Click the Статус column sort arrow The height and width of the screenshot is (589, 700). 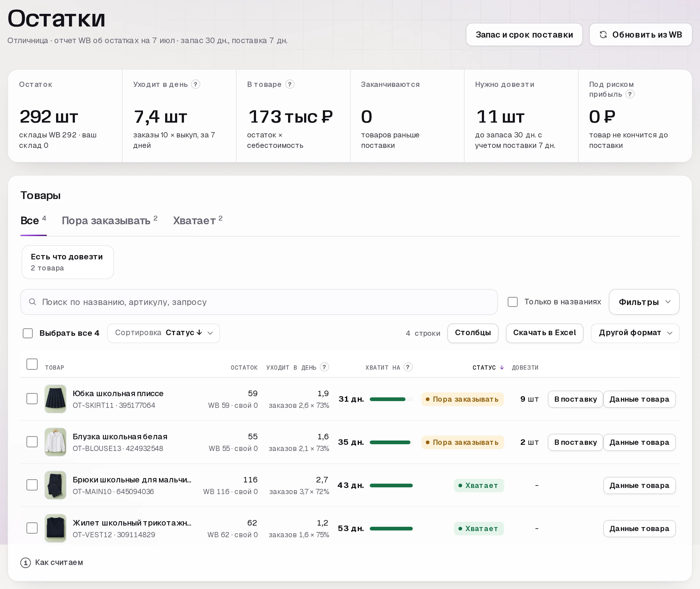point(502,368)
